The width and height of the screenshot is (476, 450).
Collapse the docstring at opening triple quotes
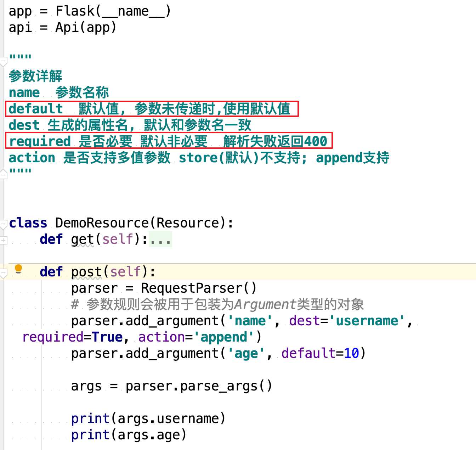point(3,61)
